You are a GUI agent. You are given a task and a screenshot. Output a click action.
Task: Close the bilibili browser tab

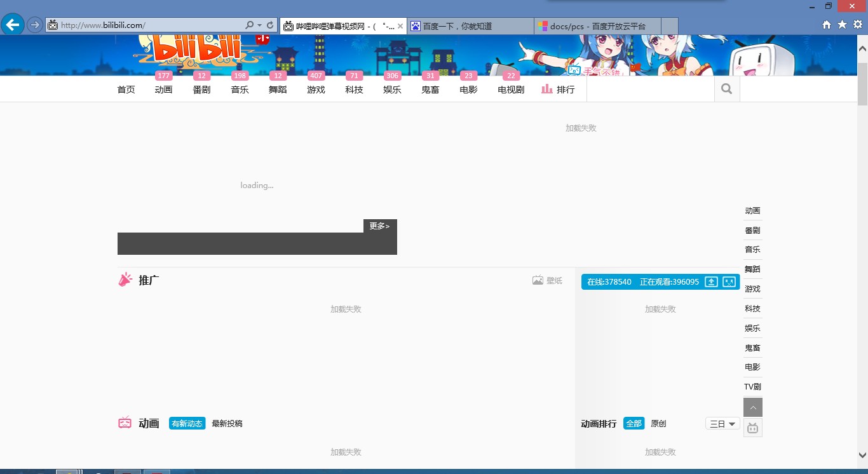click(400, 26)
